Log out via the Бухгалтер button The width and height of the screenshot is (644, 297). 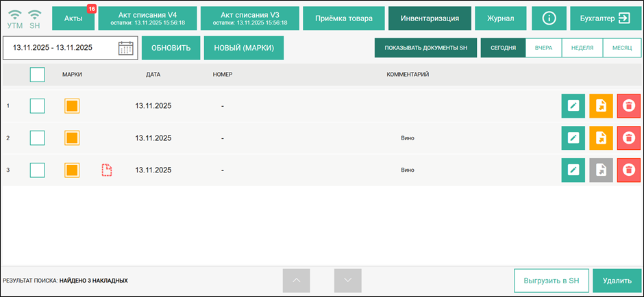602,18
